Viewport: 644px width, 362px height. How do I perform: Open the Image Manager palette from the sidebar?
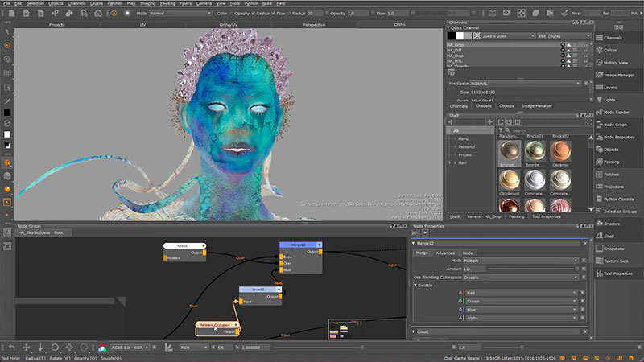point(619,75)
